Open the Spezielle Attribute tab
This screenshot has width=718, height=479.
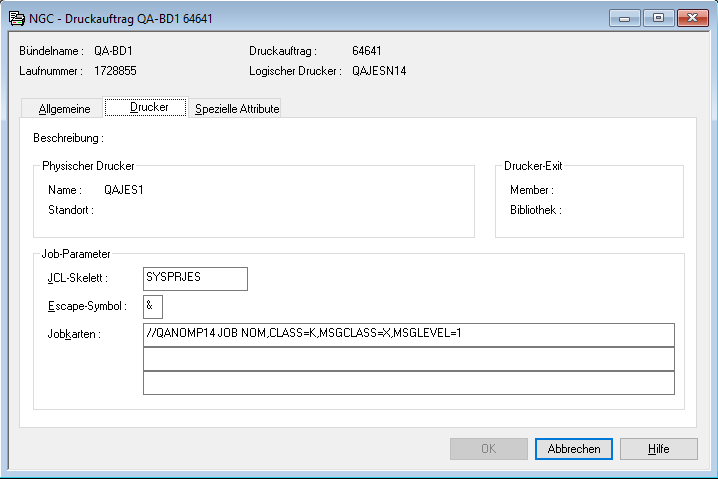237,109
